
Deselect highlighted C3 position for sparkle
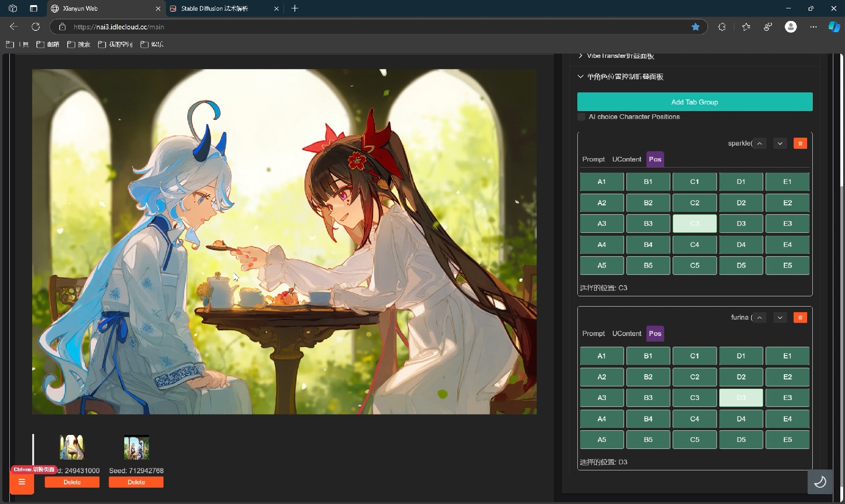point(695,224)
